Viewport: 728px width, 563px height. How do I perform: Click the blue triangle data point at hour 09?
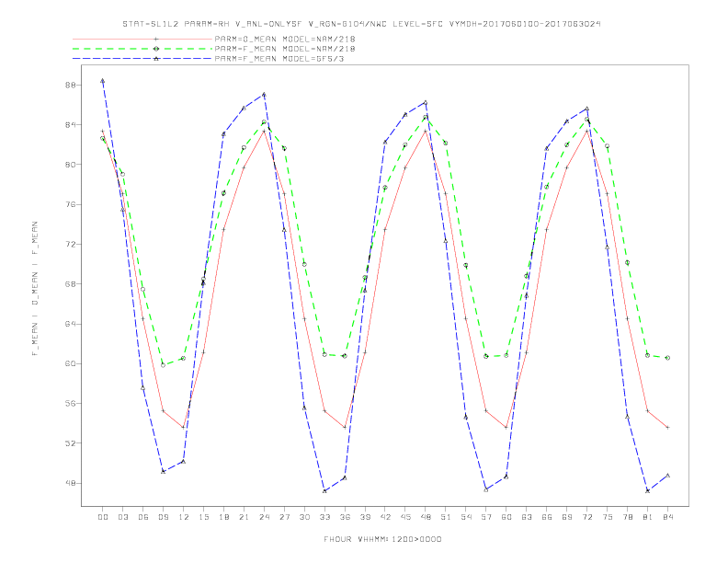163,471
